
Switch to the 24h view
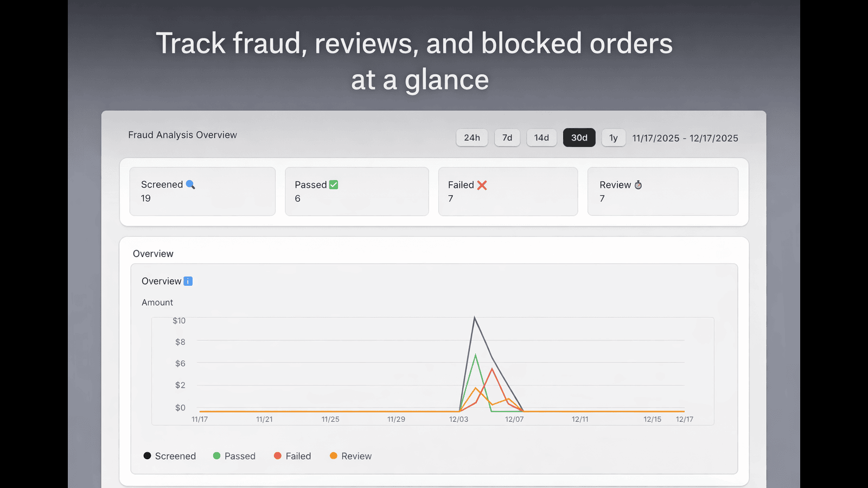coord(471,138)
